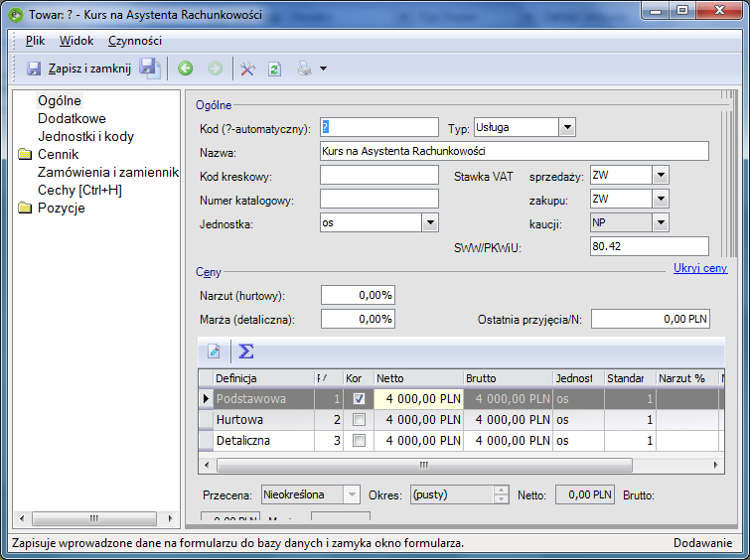Click the Netto column header
Image resolution: width=750 pixels, height=560 pixels.
[418, 378]
